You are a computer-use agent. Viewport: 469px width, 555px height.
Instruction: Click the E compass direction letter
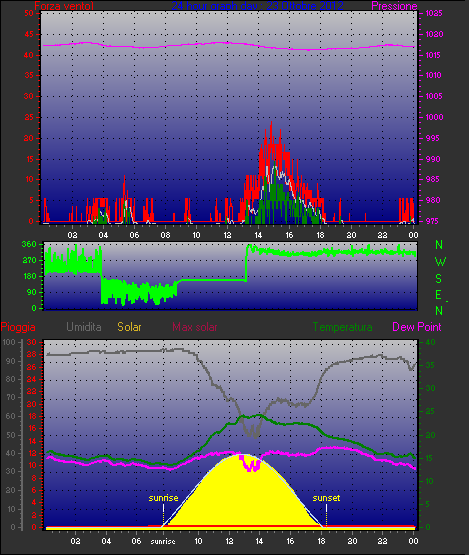click(439, 295)
